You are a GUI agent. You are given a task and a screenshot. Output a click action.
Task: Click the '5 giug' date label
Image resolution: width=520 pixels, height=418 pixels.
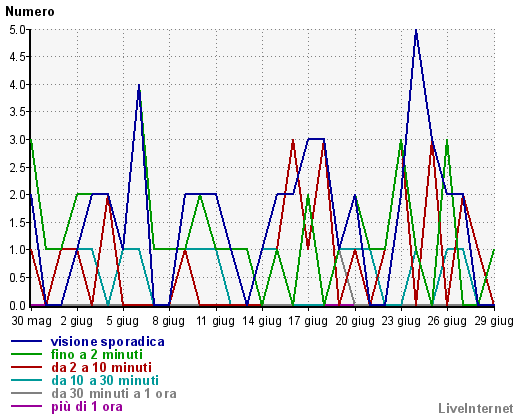[x=123, y=321]
